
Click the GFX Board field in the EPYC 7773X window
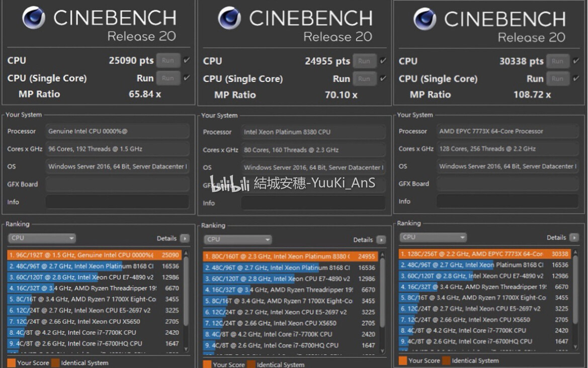508,183
